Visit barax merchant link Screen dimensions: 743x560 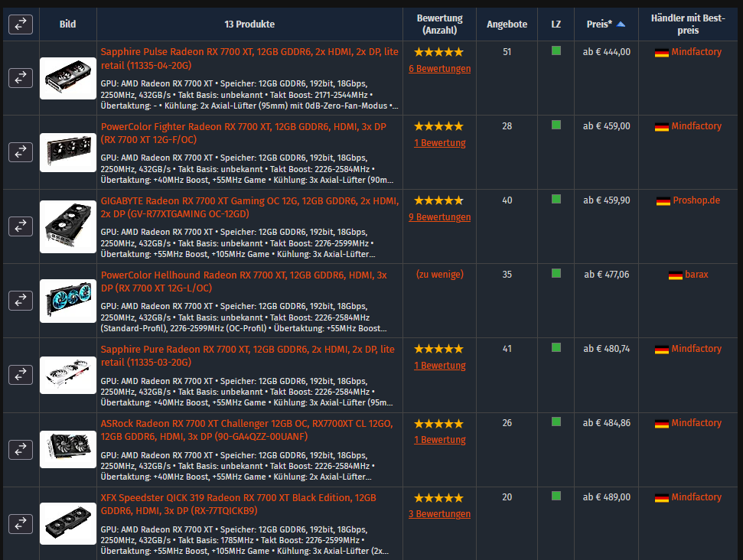(x=696, y=275)
